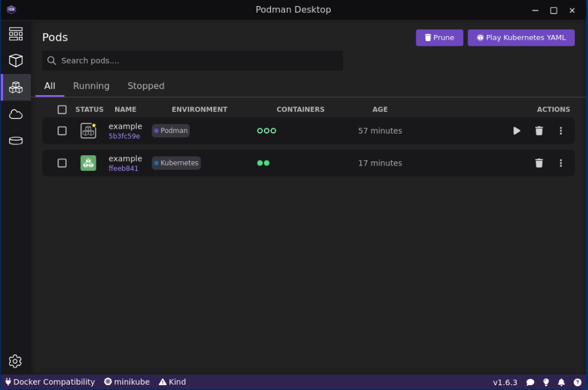The width and height of the screenshot is (588, 390).
Task: Click the ENVIRONMENT column header
Action: 199,110
